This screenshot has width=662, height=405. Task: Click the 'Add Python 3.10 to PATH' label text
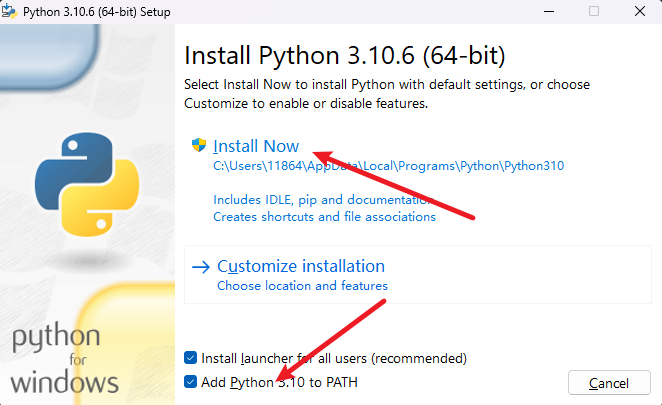279,382
